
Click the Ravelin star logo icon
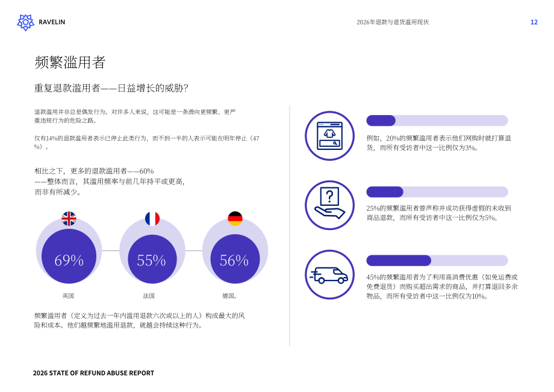[25, 22]
